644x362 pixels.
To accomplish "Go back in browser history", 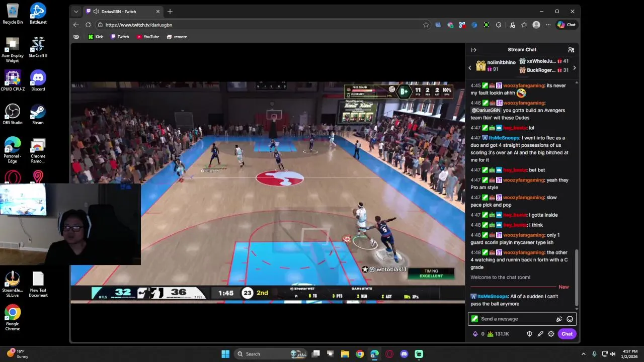I will (76, 25).
